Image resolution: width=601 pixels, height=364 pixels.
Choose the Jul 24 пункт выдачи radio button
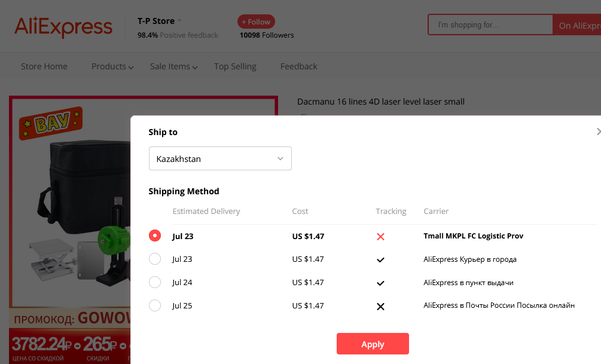click(155, 282)
